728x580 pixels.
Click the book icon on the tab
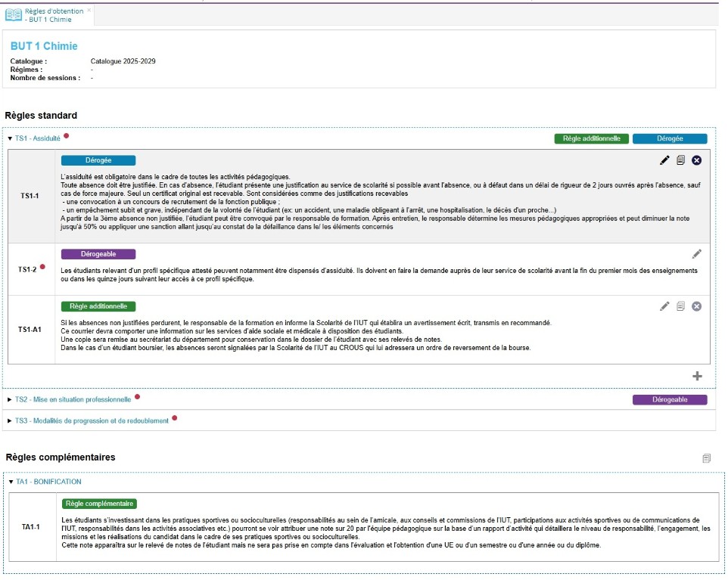(x=14, y=14)
